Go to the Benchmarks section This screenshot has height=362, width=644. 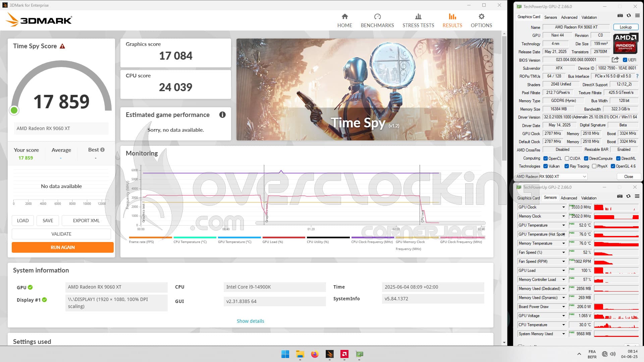[x=377, y=20]
